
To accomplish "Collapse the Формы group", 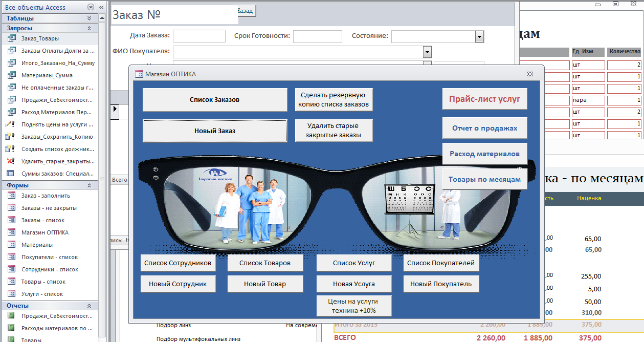I will click(x=89, y=185).
